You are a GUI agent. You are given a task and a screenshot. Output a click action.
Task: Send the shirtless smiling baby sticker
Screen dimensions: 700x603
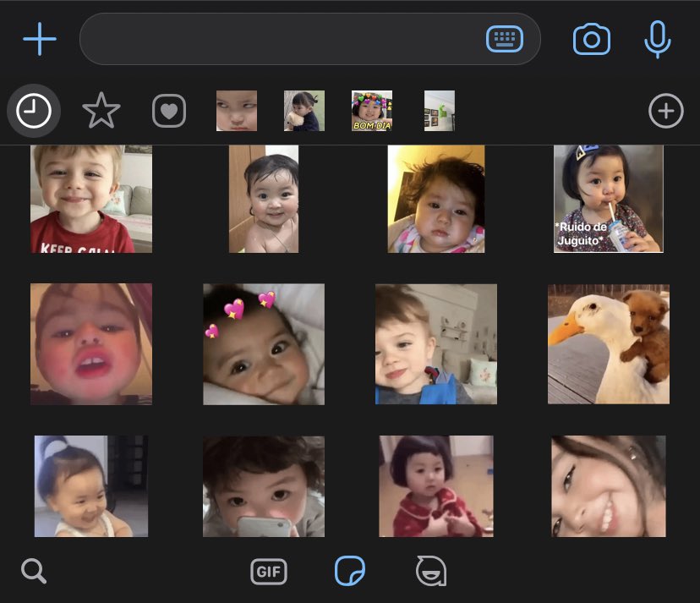264,199
